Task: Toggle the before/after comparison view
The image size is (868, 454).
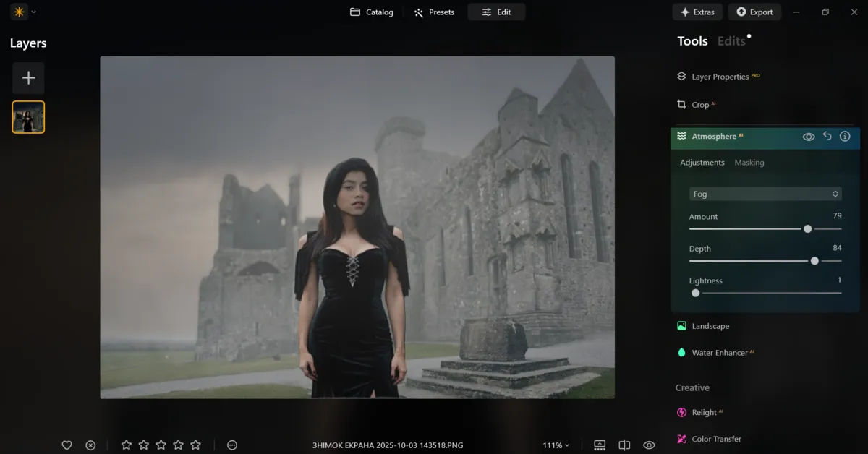Action: pyautogui.click(x=624, y=445)
